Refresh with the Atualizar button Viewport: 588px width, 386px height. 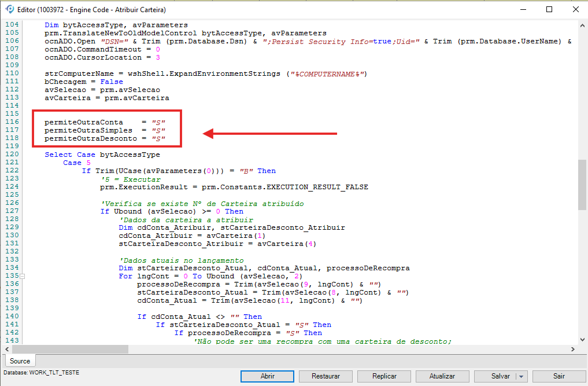pyautogui.click(x=442, y=376)
